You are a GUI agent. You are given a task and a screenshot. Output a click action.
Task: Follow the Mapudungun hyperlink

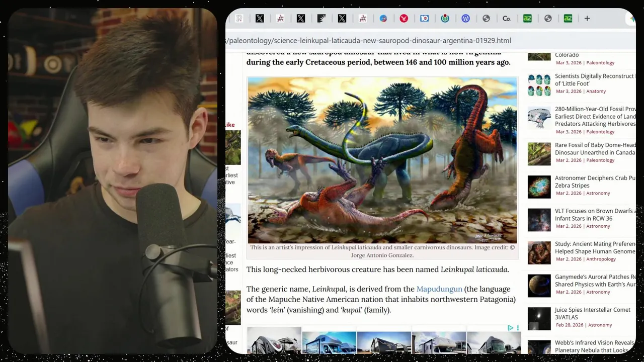coord(439,289)
